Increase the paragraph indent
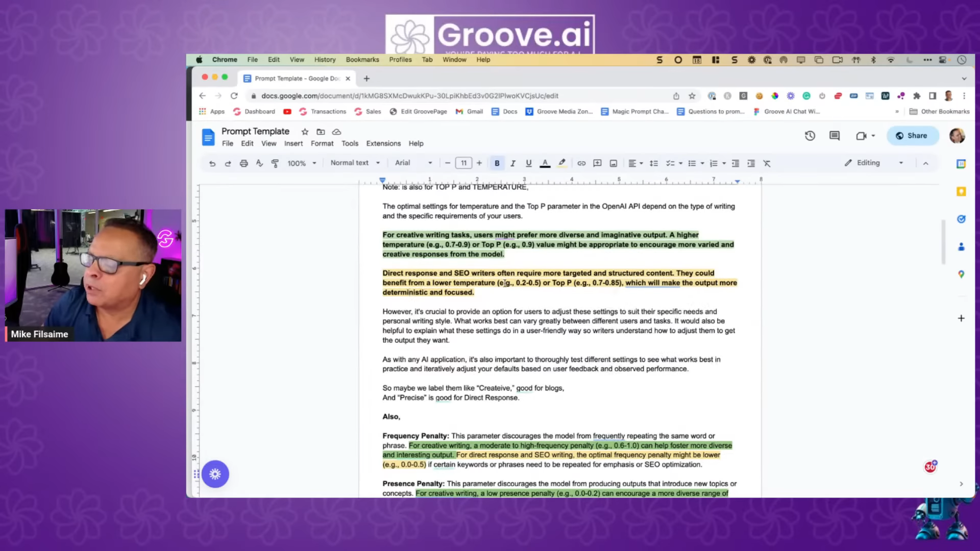Screen dimensions: 980x551 tap(751, 163)
